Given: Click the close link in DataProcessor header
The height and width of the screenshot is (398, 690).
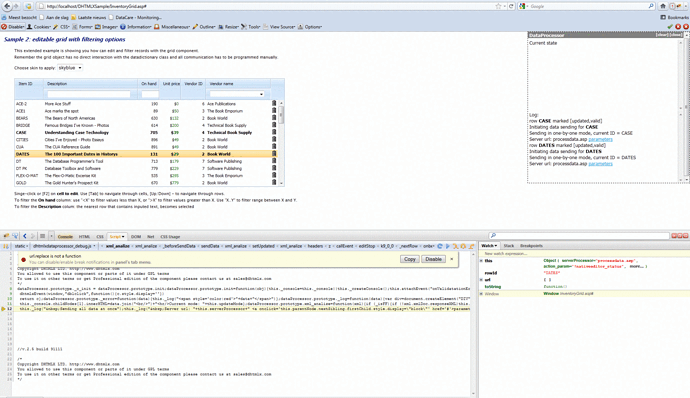Looking at the screenshot, I should pos(675,35).
